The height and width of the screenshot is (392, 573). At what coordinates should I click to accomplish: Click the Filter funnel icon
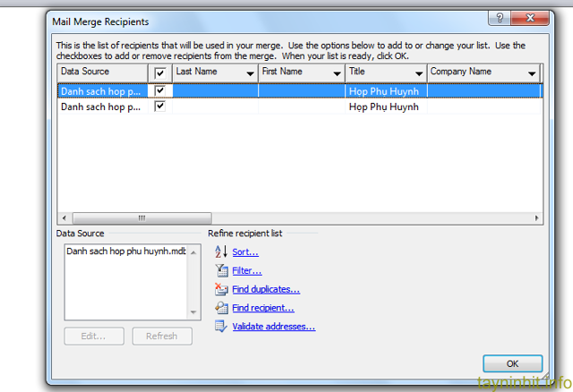[x=221, y=270]
